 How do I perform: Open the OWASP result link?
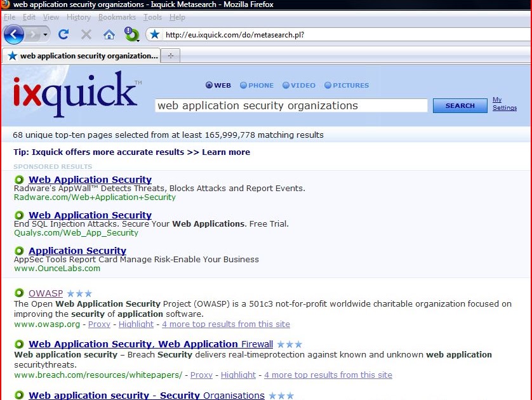[46, 293]
